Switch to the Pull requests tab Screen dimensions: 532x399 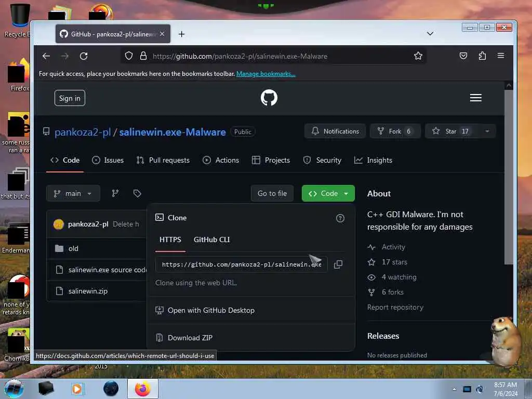point(163,160)
